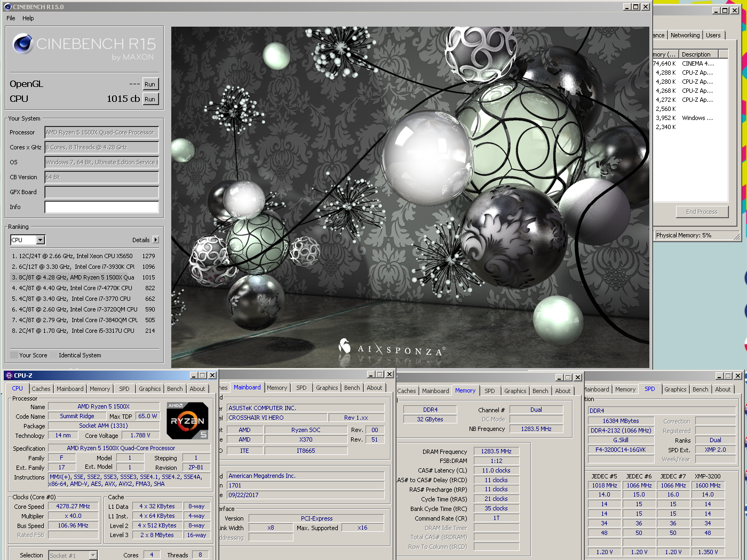
Task: Open SPD tab in first CPU-Z window
Action: (124, 389)
